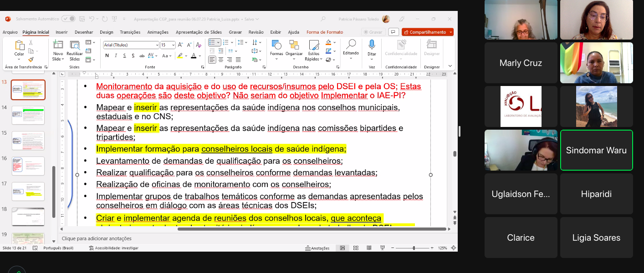Click the Format Painter brush icon

[x=31, y=59]
